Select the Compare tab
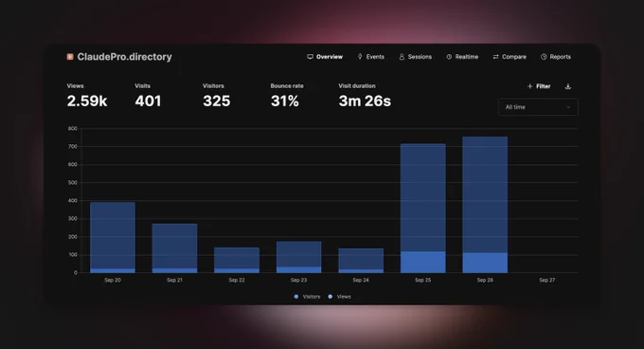 click(x=510, y=57)
